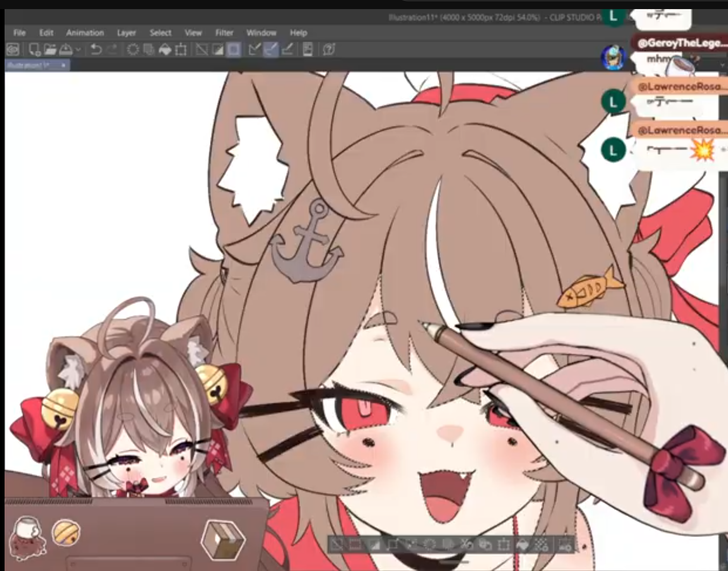728x571 pixels.
Task: Shrink selected area in selection launcher
Action: click(411, 545)
